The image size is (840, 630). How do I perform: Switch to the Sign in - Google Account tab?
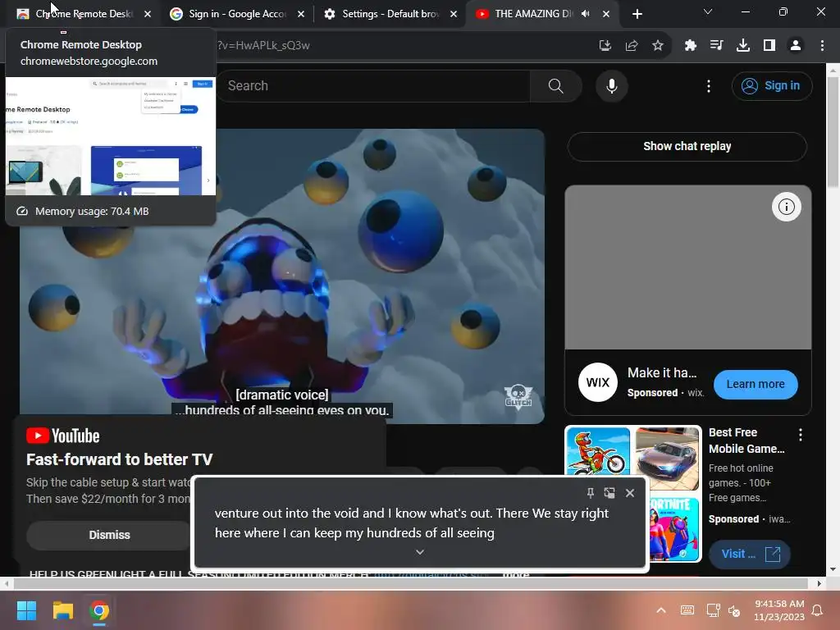(237, 14)
